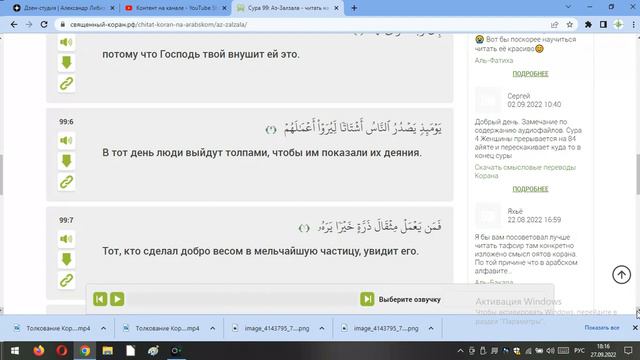Close the Дзен-студия tab
This screenshot has width=640, height=360.
(112, 8)
